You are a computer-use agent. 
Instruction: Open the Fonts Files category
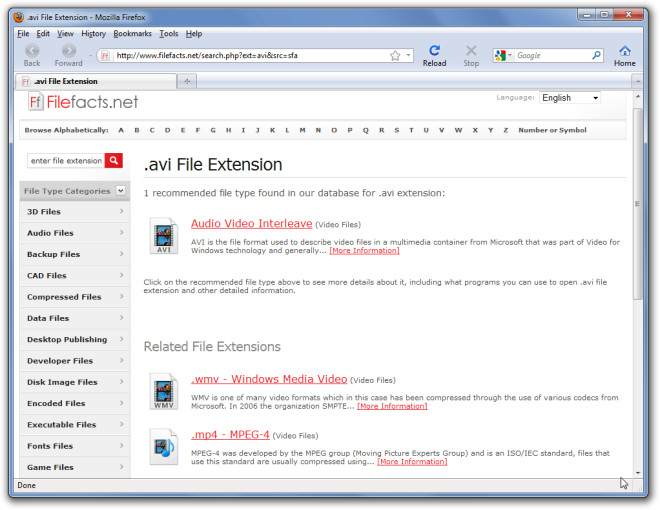coord(75,446)
